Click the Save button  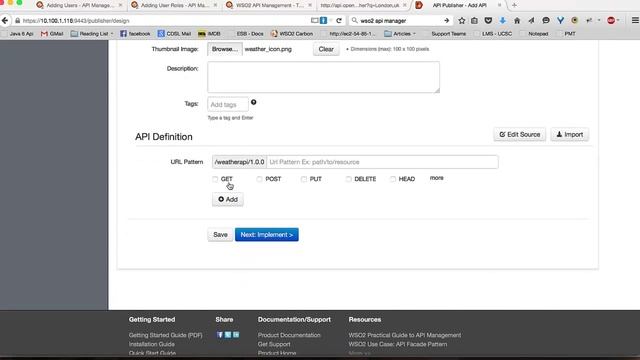tap(220, 235)
